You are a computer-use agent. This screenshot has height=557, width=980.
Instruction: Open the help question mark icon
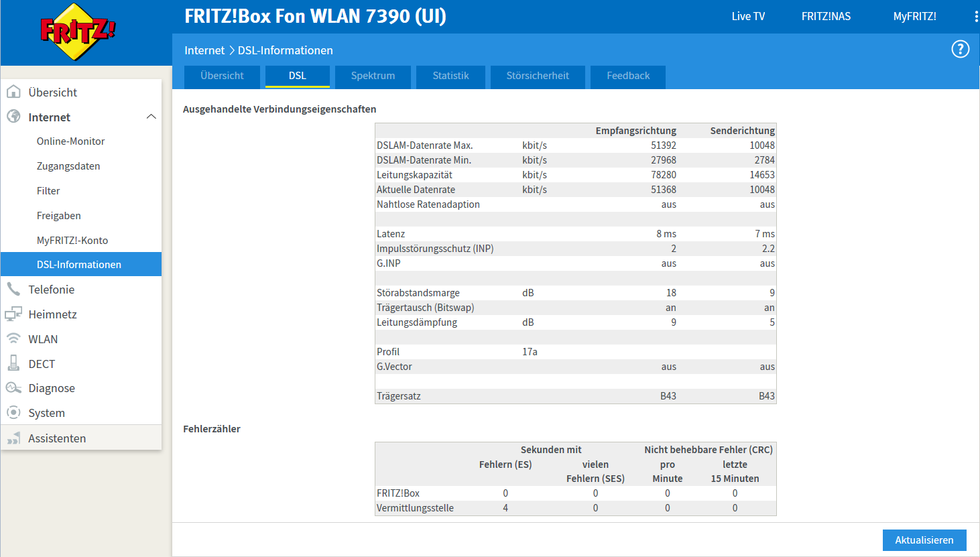(x=960, y=49)
